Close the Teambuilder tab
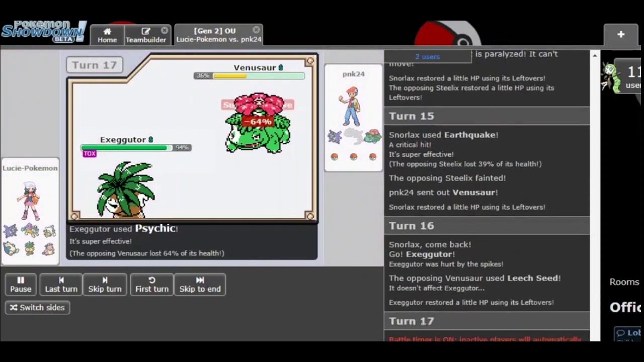This screenshot has height=362, width=644. (x=165, y=30)
